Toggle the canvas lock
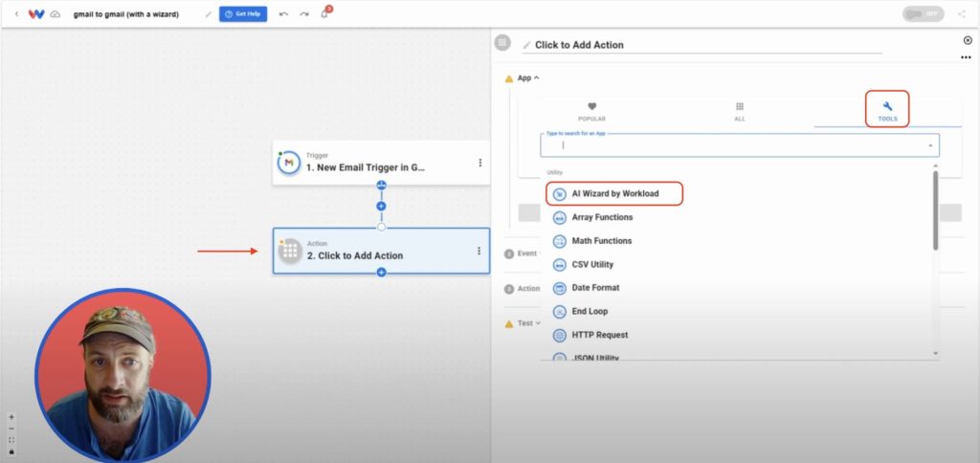This screenshot has height=463, width=980. click(11, 452)
